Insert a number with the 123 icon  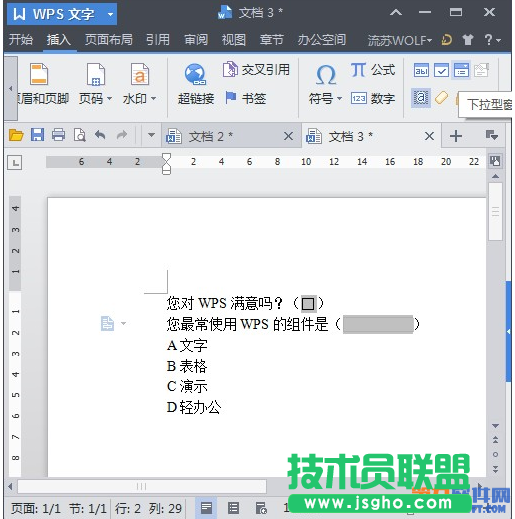click(x=373, y=98)
